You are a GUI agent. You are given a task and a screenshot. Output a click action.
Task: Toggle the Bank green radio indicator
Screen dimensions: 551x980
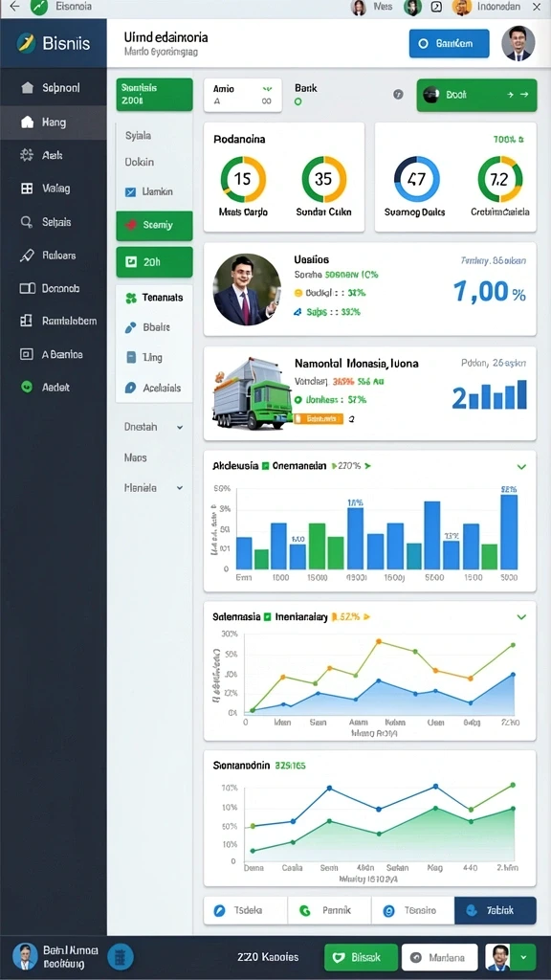pos(298,101)
